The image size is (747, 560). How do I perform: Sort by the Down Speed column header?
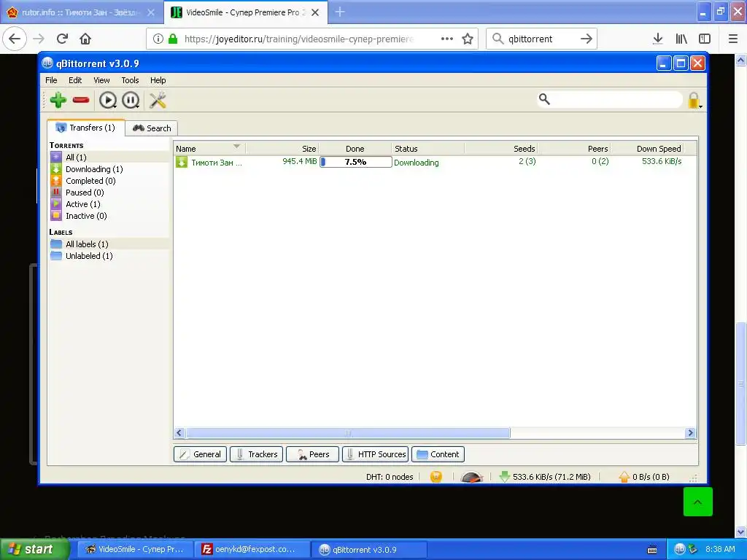(x=647, y=149)
